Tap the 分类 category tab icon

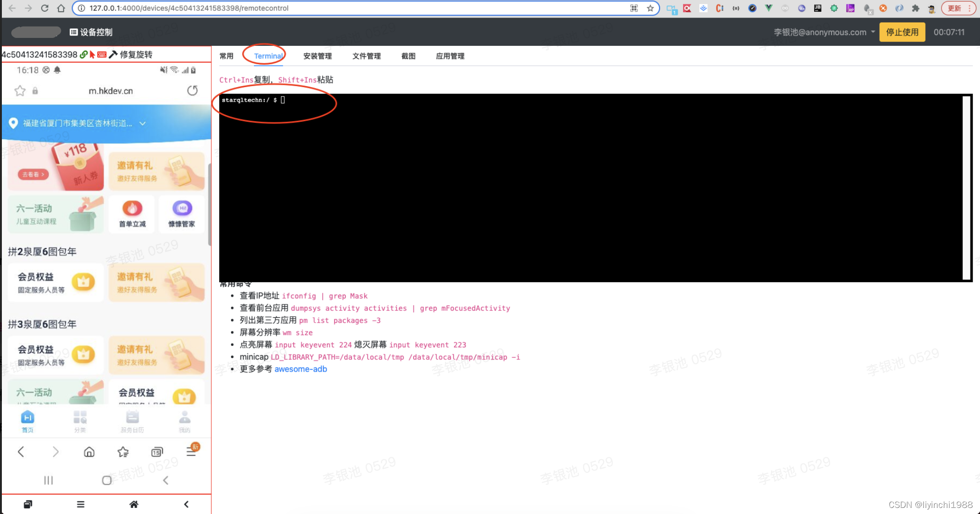(x=80, y=417)
